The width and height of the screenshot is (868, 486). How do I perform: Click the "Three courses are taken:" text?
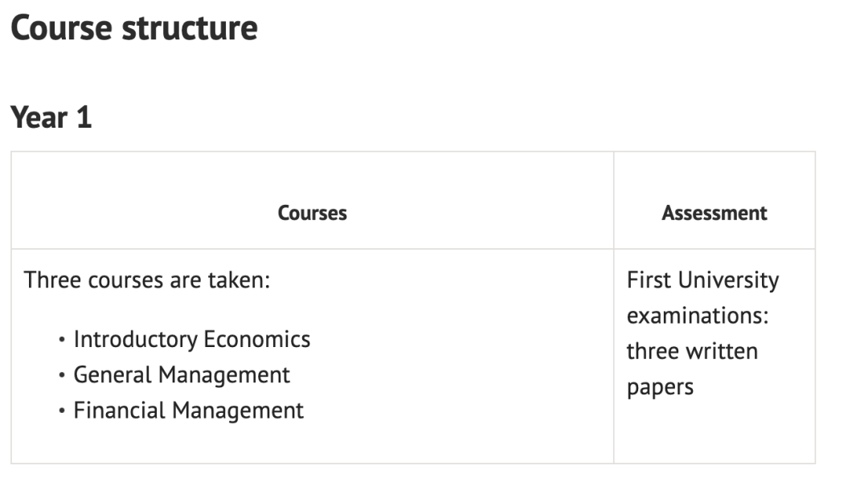(146, 280)
